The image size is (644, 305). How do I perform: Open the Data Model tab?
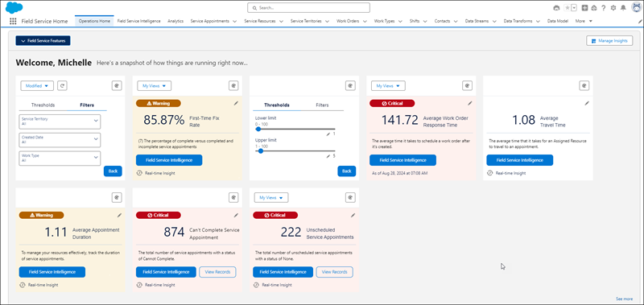coord(557,21)
